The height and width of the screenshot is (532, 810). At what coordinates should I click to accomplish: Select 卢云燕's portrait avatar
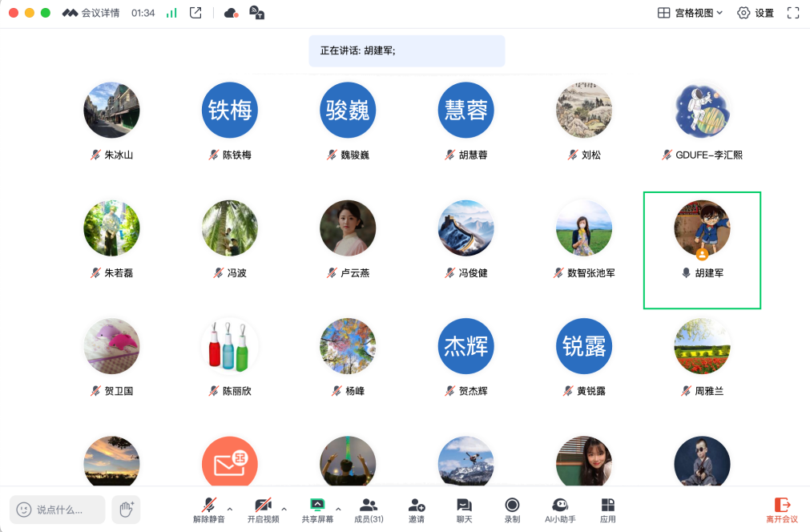(x=348, y=228)
